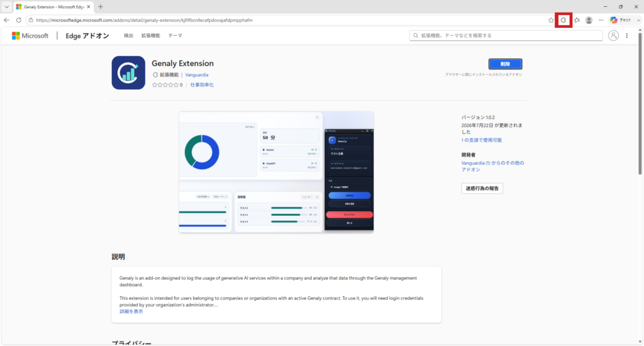Open the 1 の言語で使用可能 link
Viewport: 644px width, 346px height.
coord(481,140)
